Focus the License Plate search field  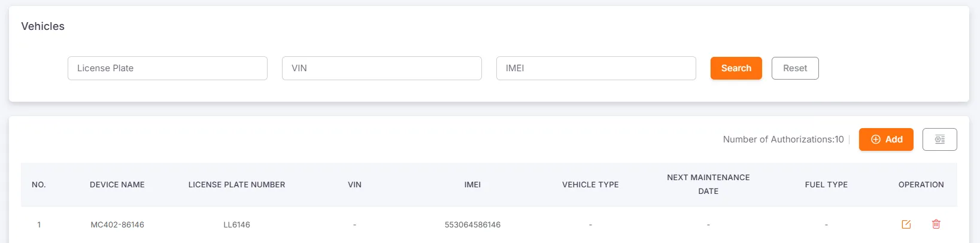(x=168, y=68)
